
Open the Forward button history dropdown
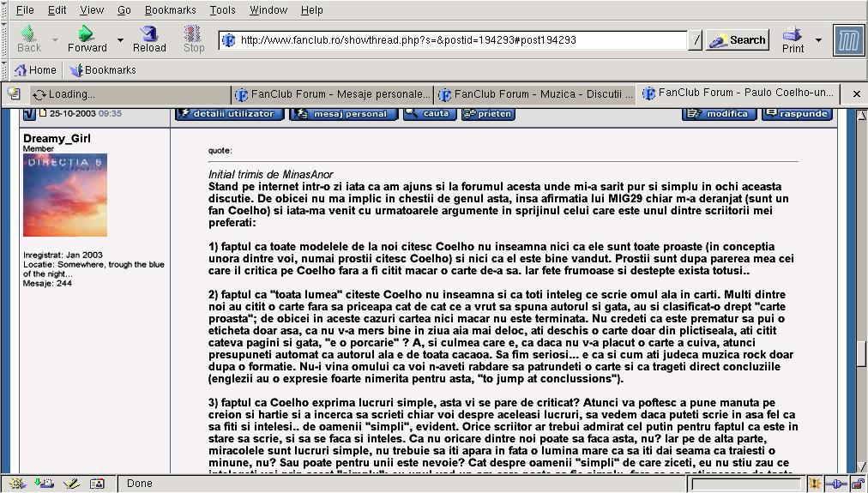pos(120,39)
